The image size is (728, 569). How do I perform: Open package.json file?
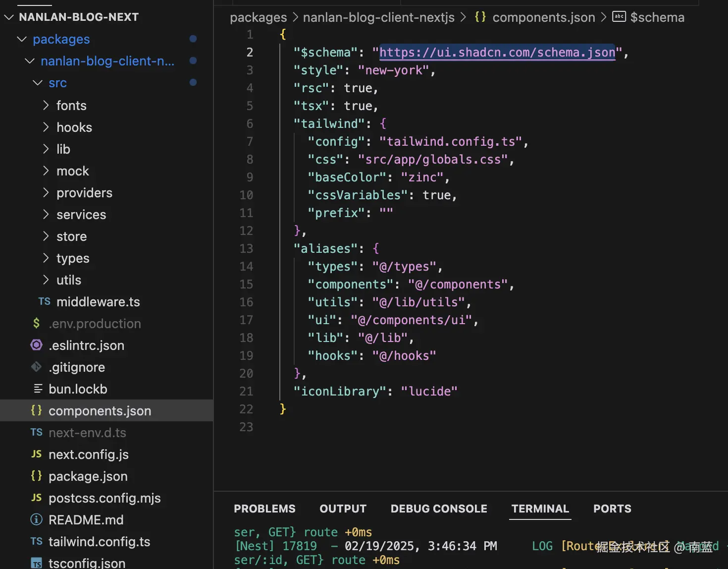click(88, 476)
